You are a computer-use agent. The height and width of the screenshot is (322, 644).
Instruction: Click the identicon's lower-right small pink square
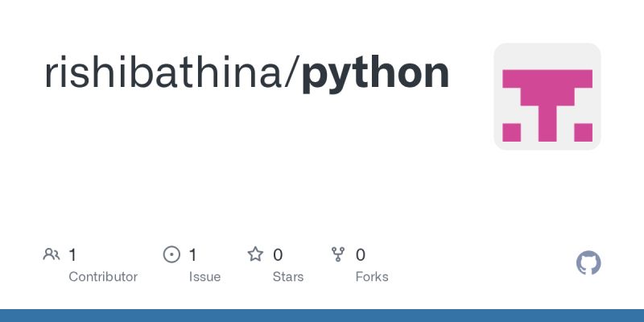583,132
